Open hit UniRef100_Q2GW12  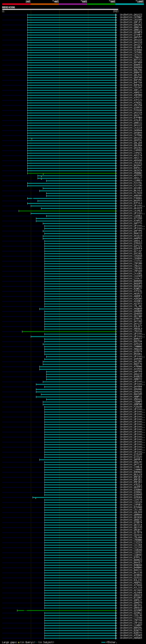pos(131,613)
